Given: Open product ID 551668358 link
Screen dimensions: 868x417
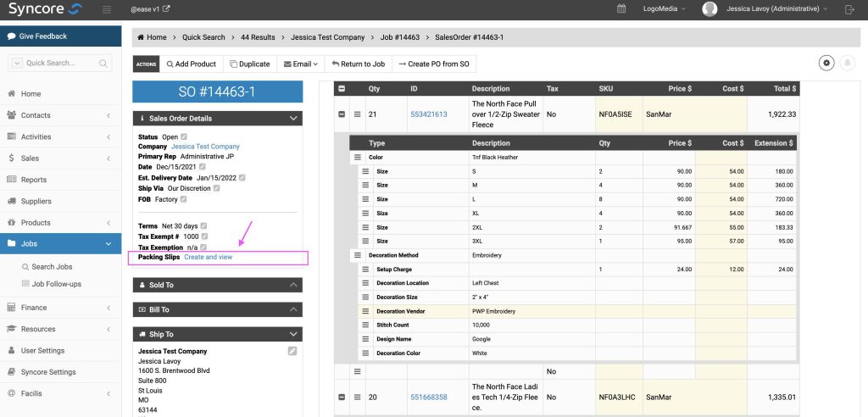Looking at the screenshot, I should tap(429, 397).
